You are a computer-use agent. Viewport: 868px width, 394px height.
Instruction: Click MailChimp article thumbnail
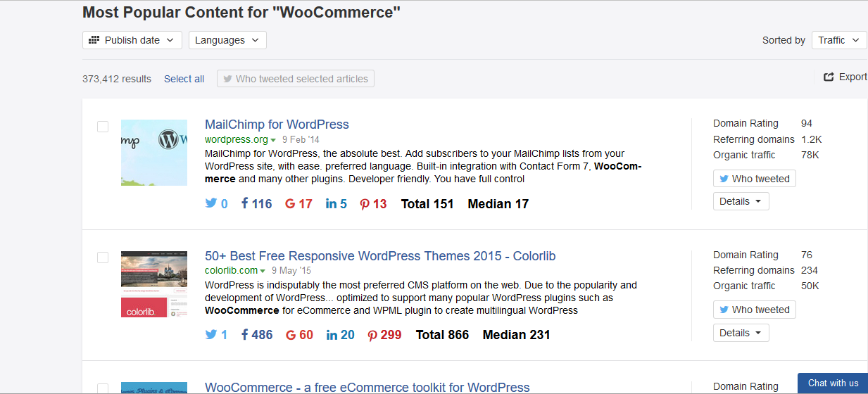154,153
